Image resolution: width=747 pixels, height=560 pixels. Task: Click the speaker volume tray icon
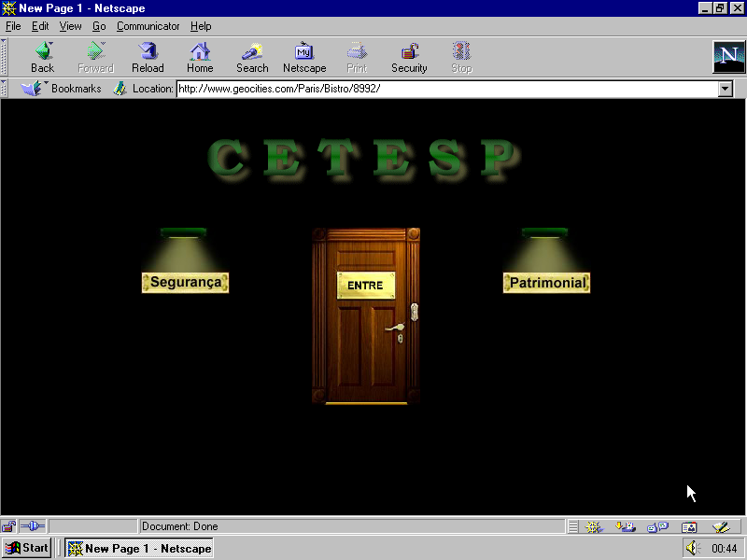pyautogui.click(x=692, y=549)
